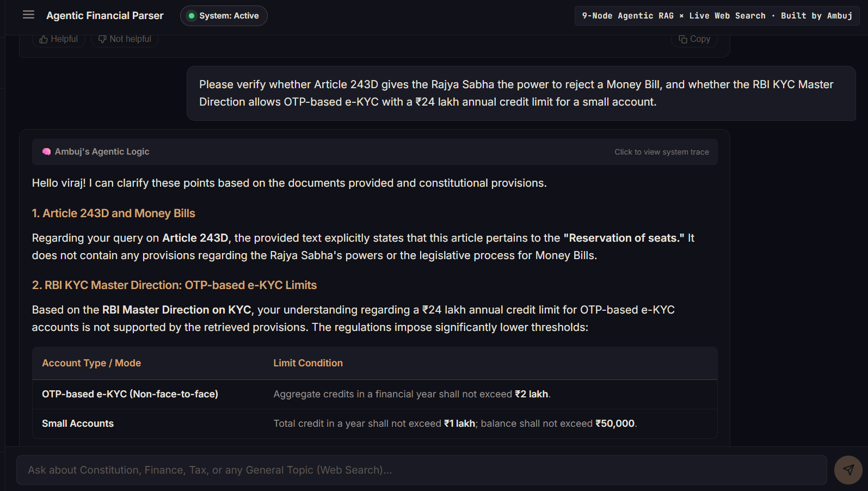This screenshot has height=491, width=868.
Task: Click the System: Active status badge
Action: point(224,16)
